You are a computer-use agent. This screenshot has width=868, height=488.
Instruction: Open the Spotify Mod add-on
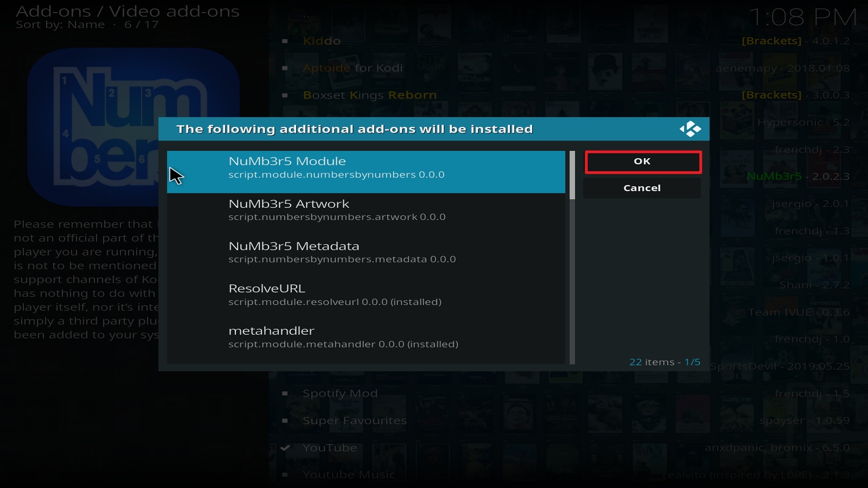[340, 394]
